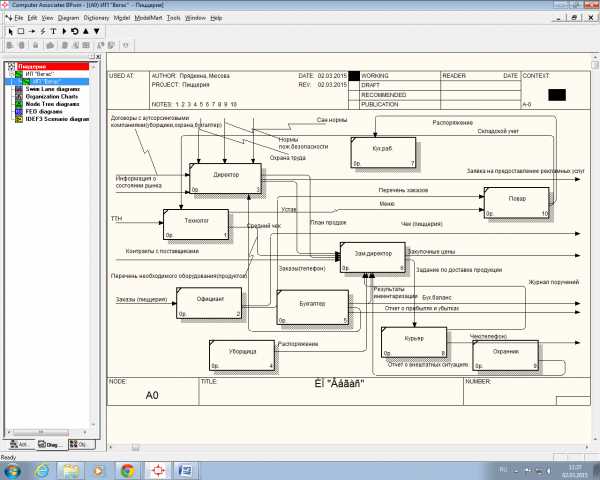Select the Activity Box tool
Viewport: 600px width, 480px height.
[21, 31]
